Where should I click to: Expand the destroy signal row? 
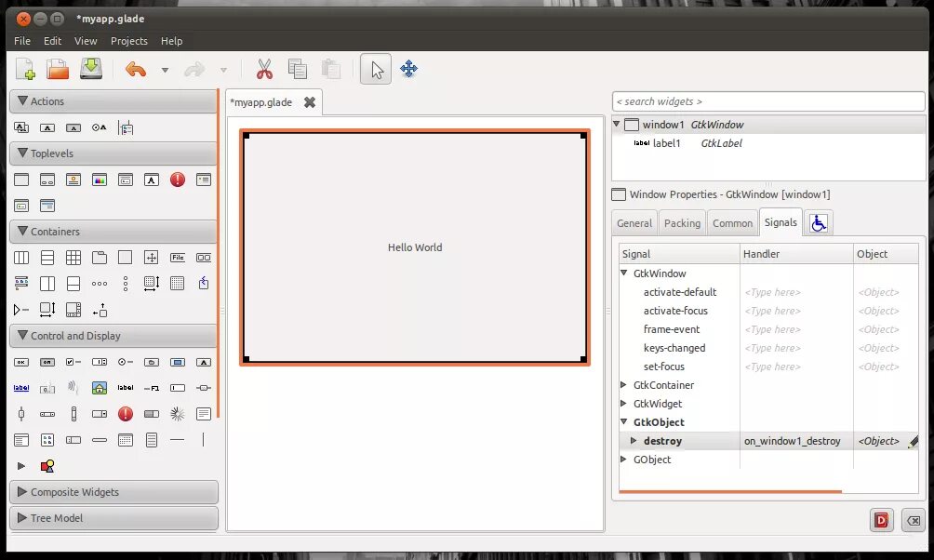[x=634, y=441]
